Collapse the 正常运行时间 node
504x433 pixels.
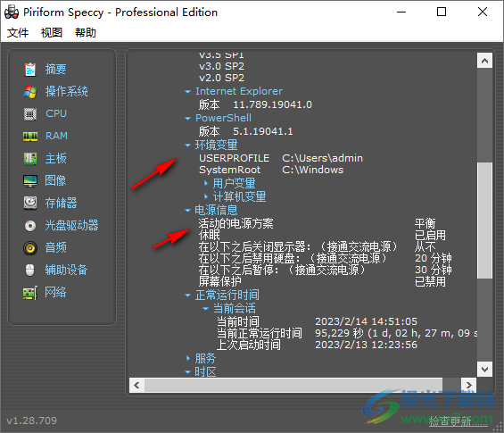click(187, 296)
